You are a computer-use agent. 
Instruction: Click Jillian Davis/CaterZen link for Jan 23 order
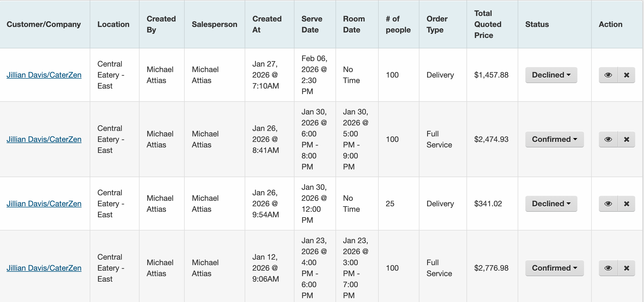(x=44, y=268)
